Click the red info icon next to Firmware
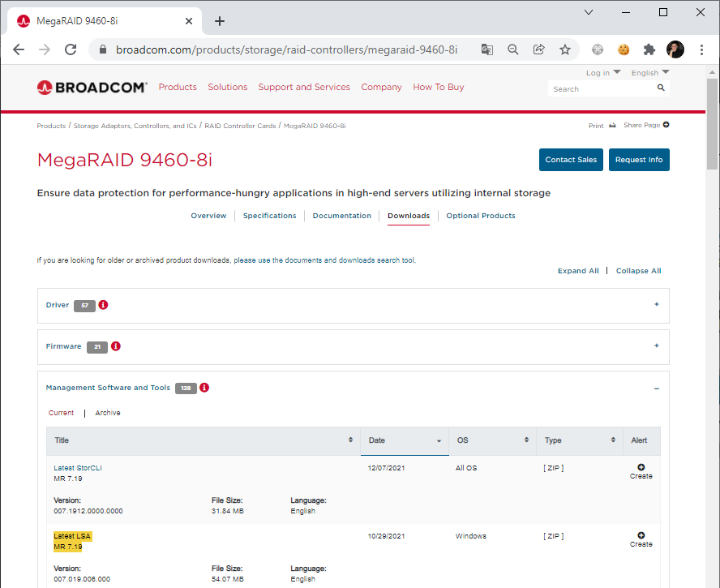 116,346
